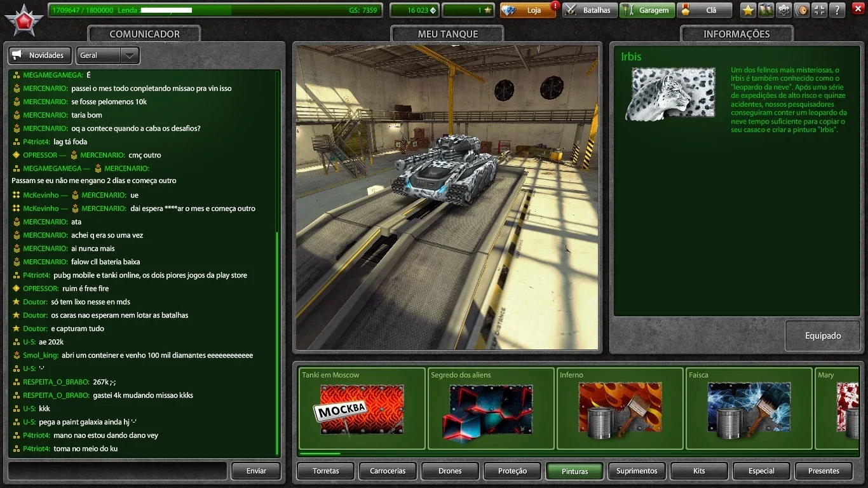
Task: Switch to the Torretas tab
Action: 325,471
